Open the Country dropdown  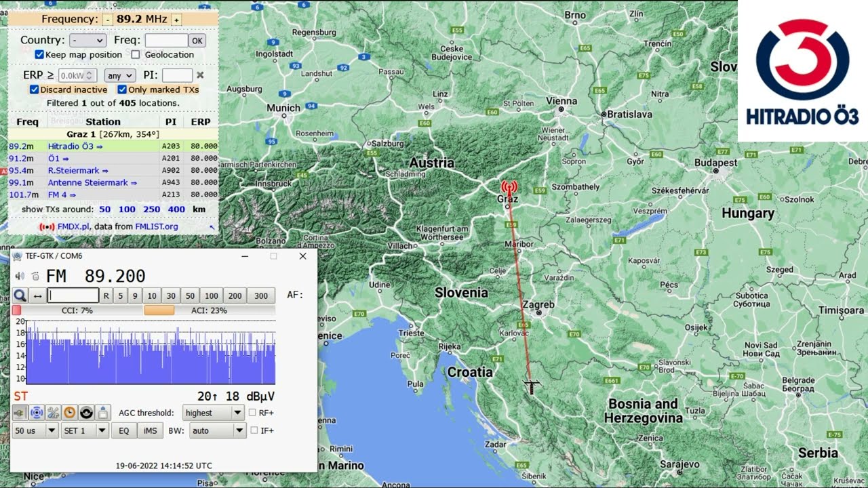click(x=87, y=41)
